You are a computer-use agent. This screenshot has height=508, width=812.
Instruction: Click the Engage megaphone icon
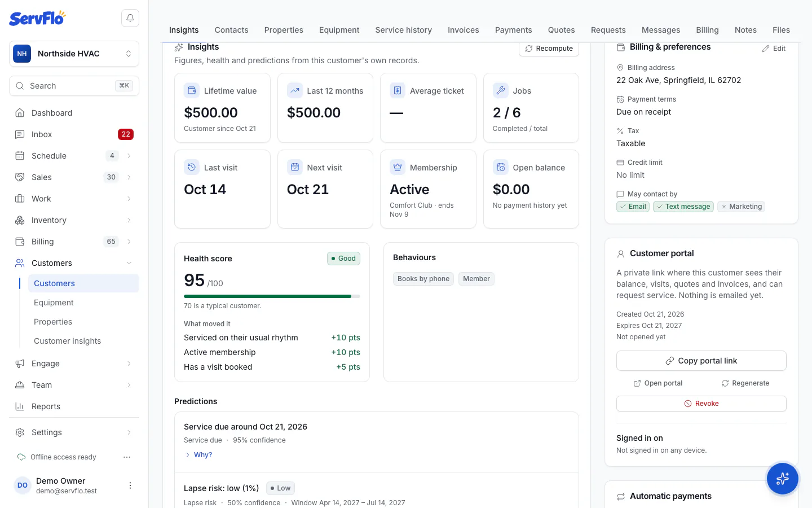point(20,364)
